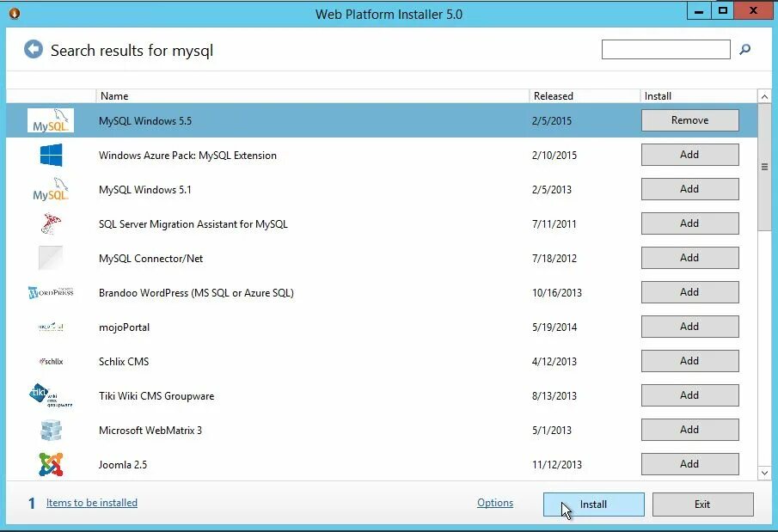Remove MySQL Windows 5.5 from install list
Viewport: 778px width, 532px height.
(689, 120)
